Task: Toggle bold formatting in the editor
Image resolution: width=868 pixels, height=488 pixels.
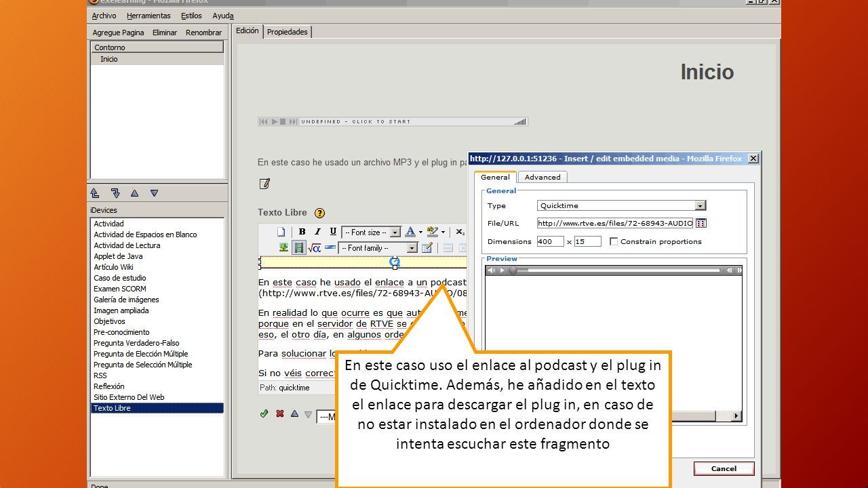Action: (x=302, y=232)
